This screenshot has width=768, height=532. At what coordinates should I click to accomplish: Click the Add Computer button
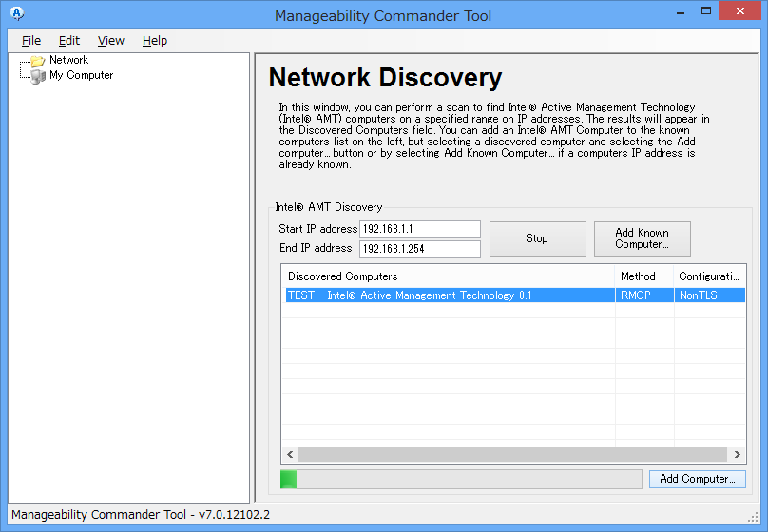pyautogui.click(x=698, y=479)
